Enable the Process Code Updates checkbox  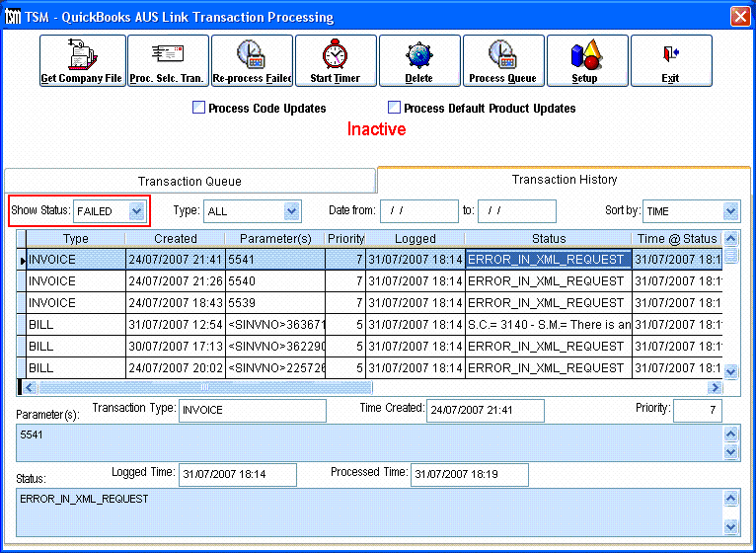pyautogui.click(x=199, y=108)
